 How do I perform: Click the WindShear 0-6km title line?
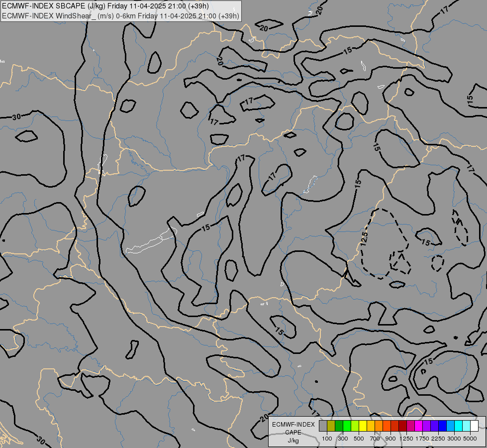pyautogui.click(x=120, y=16)
